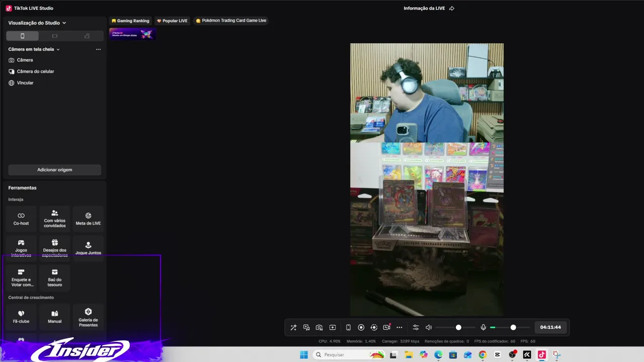Open the Gaming Ranking tag
The image size is (644, 362).
130,21
